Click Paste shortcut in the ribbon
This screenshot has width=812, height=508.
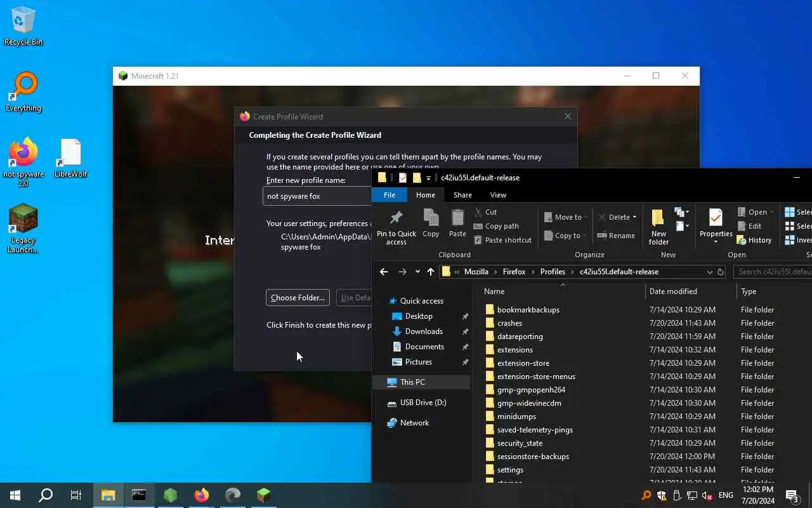point(502,240)
